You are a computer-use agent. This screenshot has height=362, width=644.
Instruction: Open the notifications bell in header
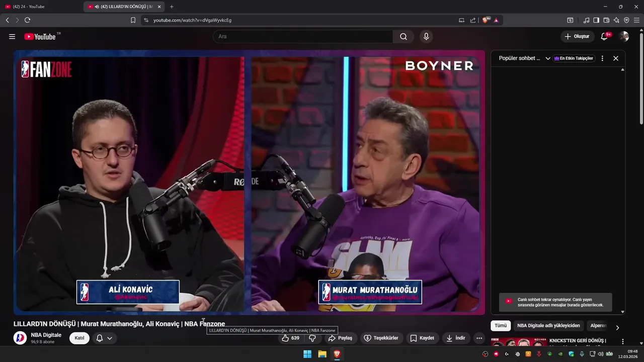605,37
